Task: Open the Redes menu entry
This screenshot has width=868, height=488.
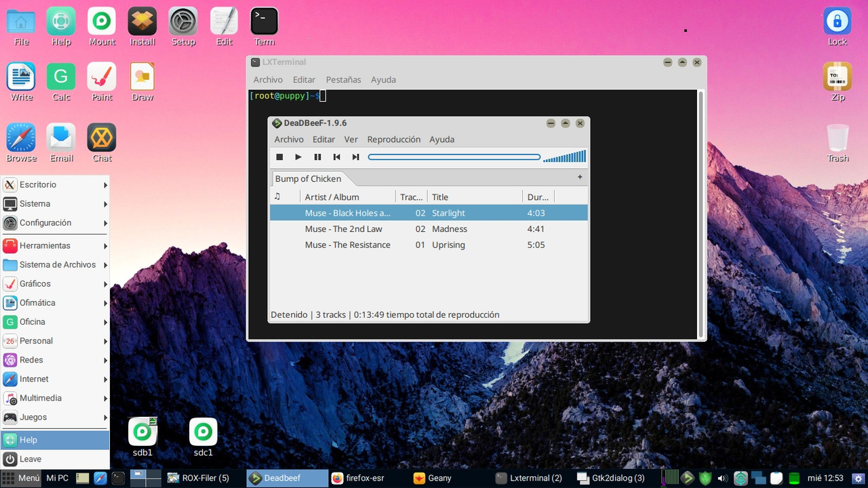Action: click(55, 360)
